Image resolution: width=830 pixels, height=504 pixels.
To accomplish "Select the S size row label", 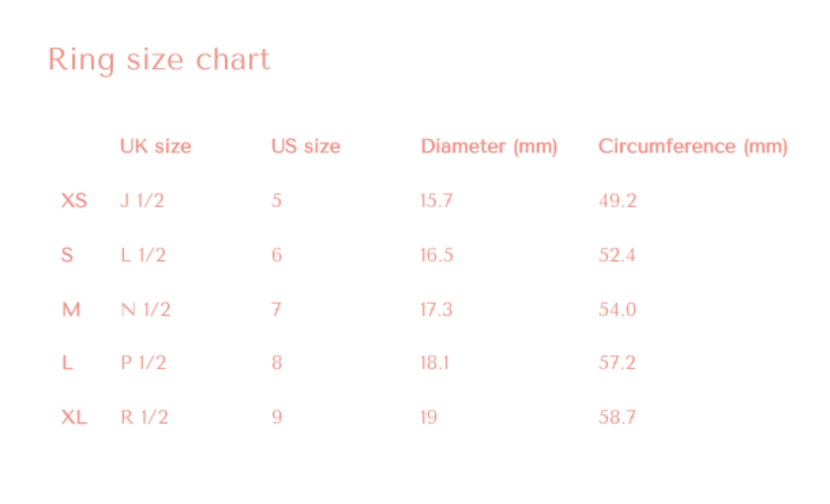I will pyautogui.click(x=67, y=255).
